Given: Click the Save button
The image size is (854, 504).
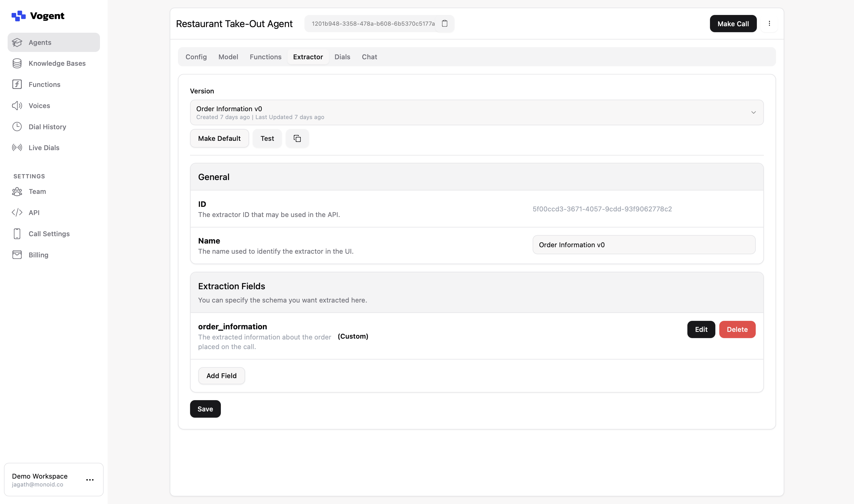Looking at the screenshot, I should [x=205, y=409].
